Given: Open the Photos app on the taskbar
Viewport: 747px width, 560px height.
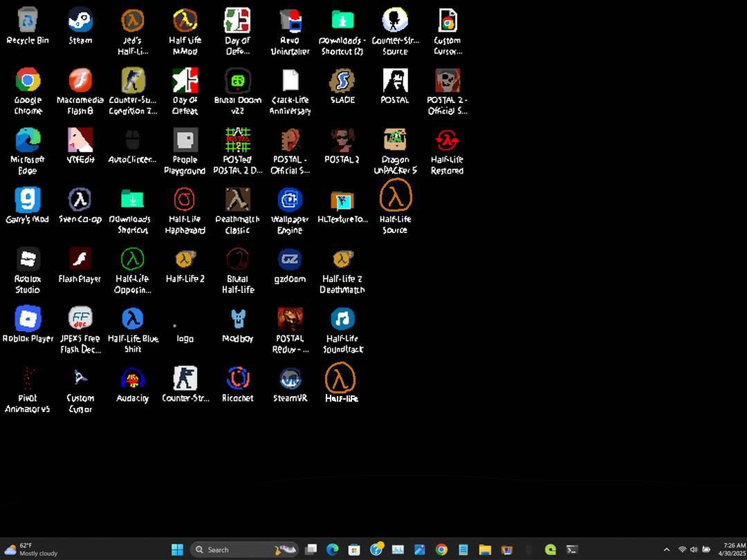Looking at the screenshot, I should click(x=420, y=550).
